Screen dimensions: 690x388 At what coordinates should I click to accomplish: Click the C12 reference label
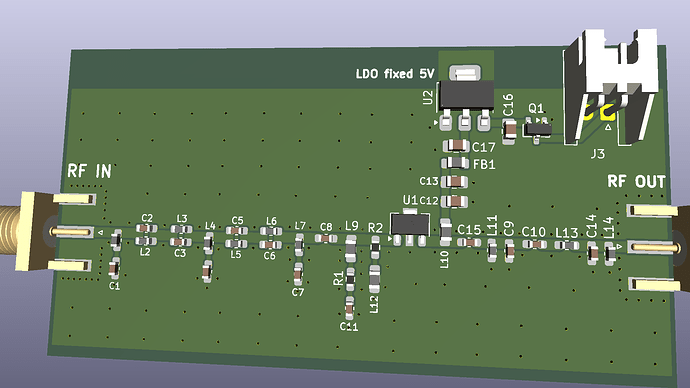(x=429, y=201)
